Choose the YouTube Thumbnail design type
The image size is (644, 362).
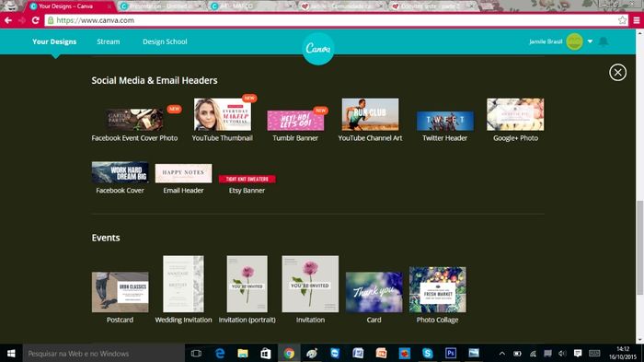[223, 114]
